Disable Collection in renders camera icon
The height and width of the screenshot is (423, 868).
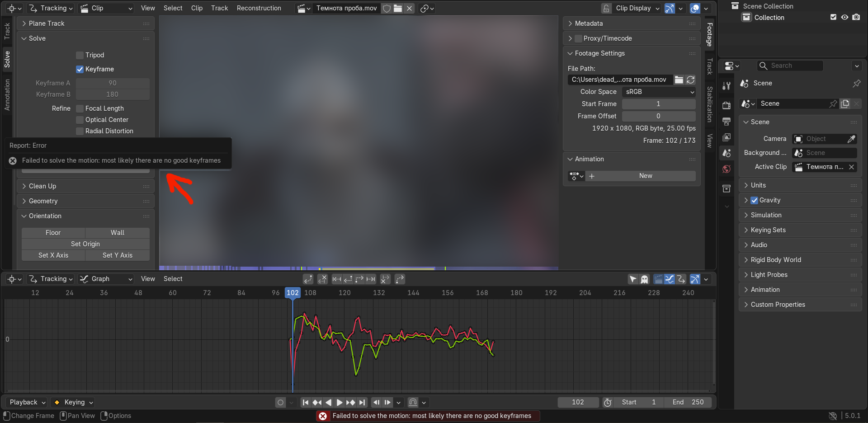pyautogui.click(x=856, y=17)
